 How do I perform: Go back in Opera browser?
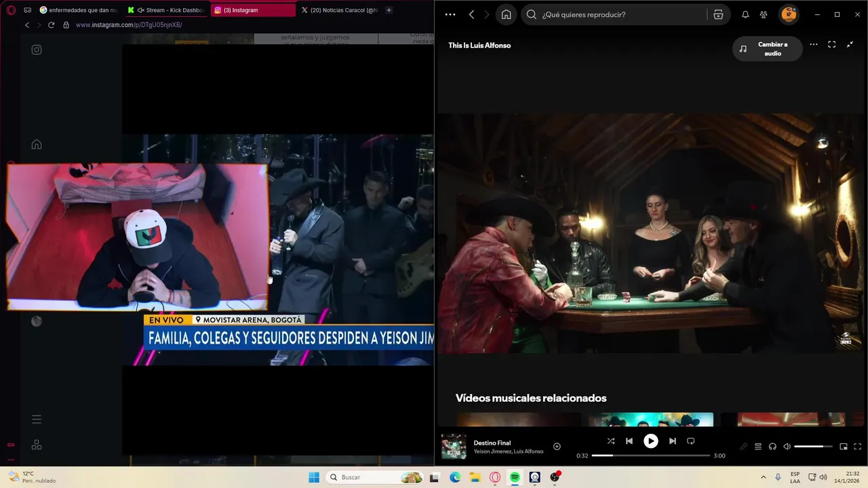click(27, 25)
